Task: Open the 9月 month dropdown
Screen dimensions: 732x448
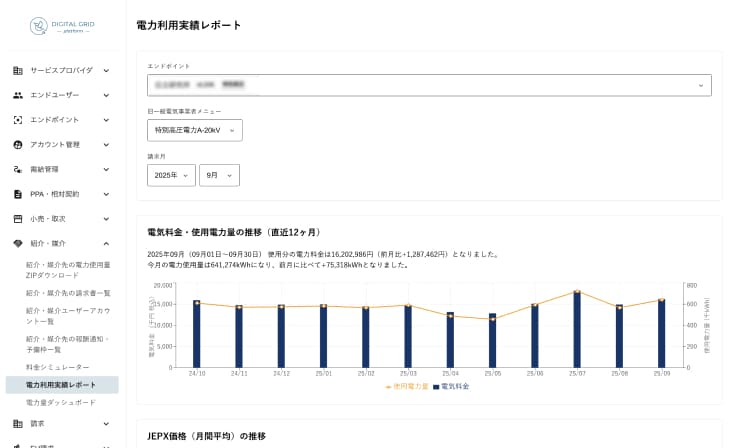Action: (x=219, y=175)
